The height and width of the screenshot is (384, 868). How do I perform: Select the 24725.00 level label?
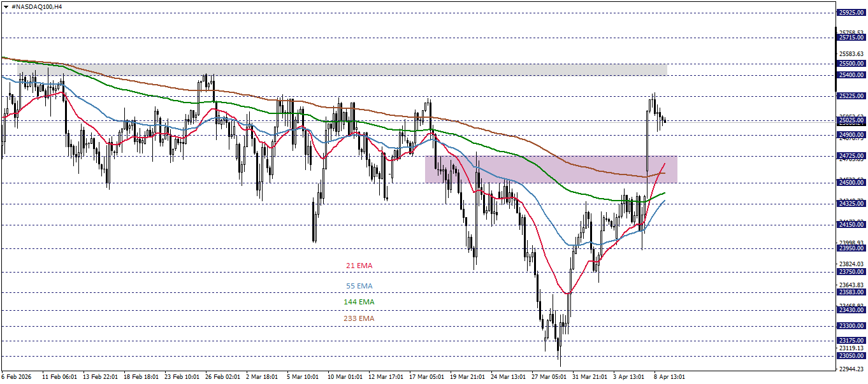[850, 155]
